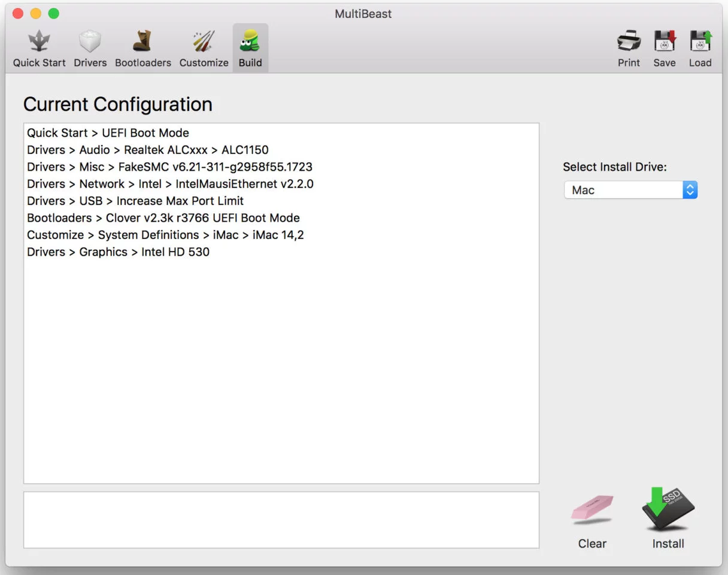Click the Print printer icon

629,49
